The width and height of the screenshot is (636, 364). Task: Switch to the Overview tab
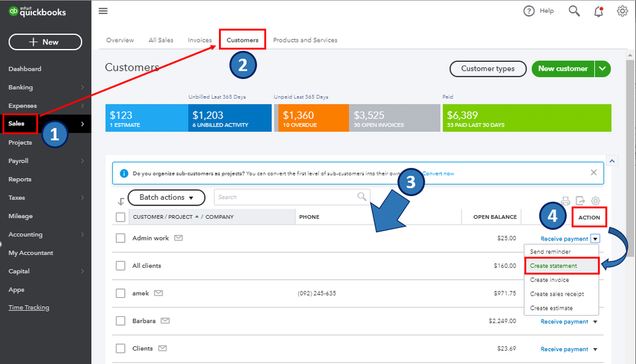point(120,40)
